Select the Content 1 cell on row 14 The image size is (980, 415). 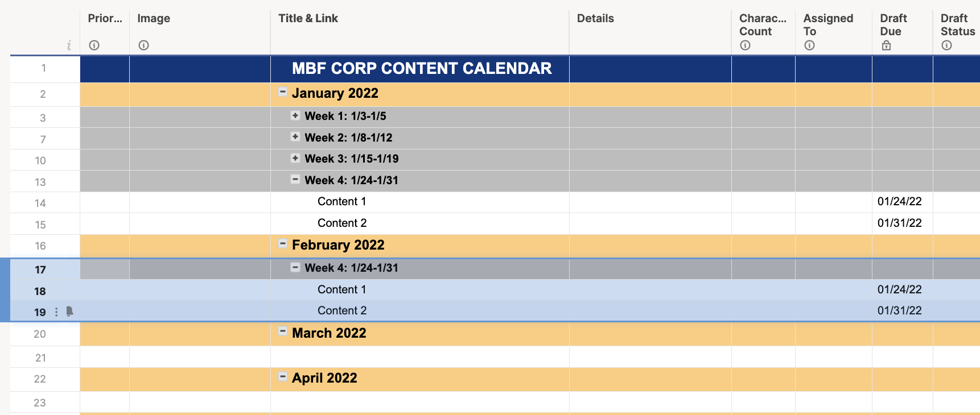tap(341, 201)
